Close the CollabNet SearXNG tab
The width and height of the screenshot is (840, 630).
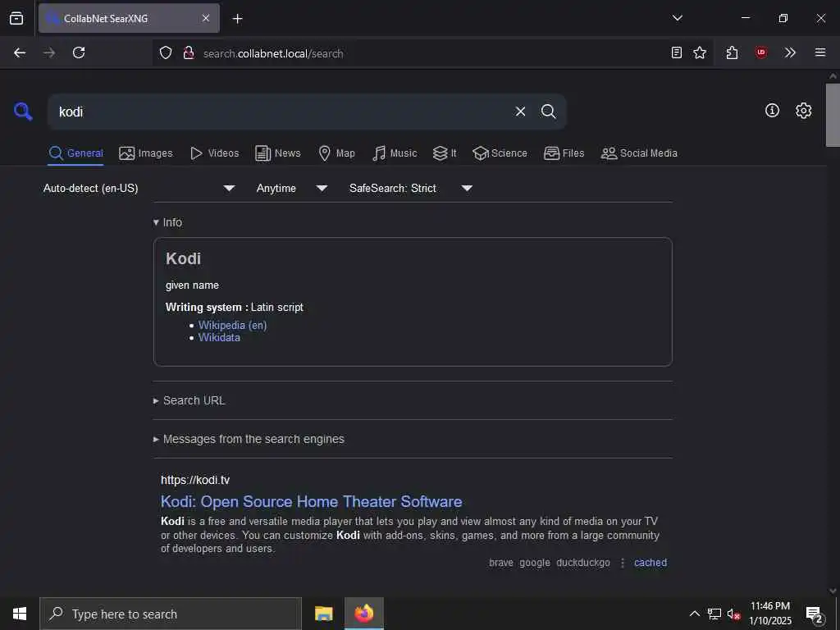(206, 18)
